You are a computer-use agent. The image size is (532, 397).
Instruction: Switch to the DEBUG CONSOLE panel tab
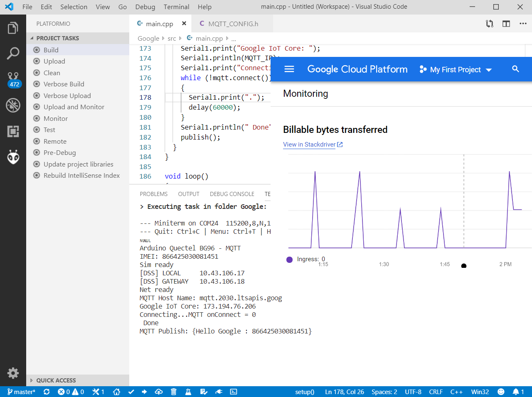coord(232,194)
